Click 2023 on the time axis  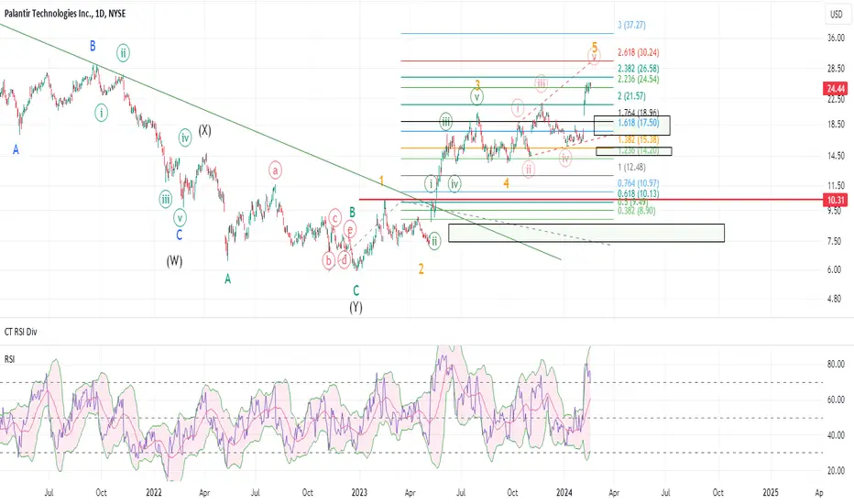[359, 493]
